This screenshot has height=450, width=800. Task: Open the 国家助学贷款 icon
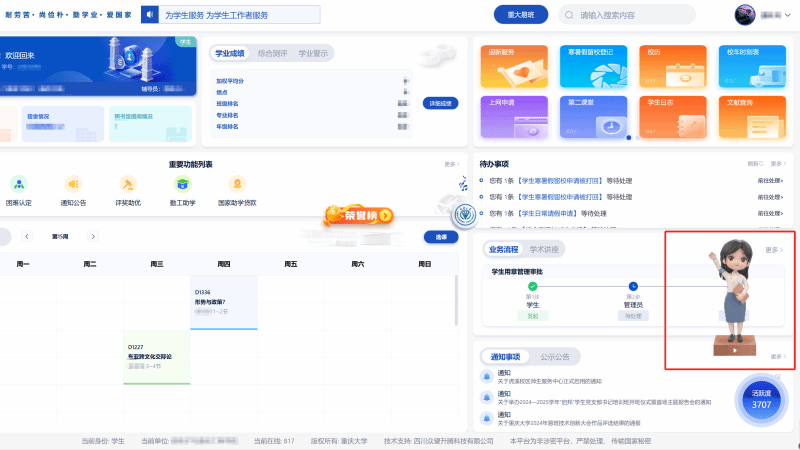point(237,185)
